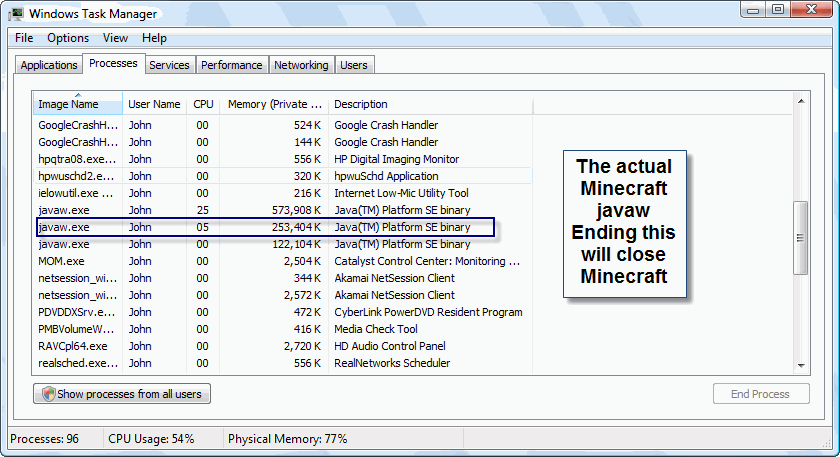
Task: Click the CPU Usage: 54% status entry
Action: 151,439
